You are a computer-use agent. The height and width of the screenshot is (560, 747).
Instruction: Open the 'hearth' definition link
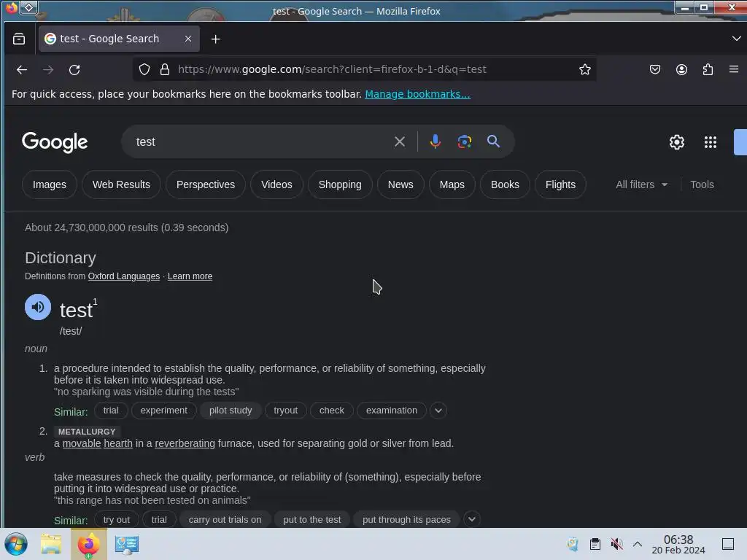(x=118, y=444)
